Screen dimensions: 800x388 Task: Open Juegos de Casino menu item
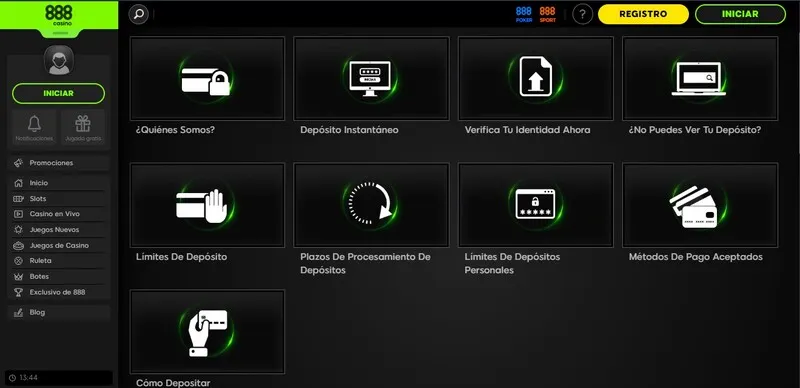[x=59, y=246]
